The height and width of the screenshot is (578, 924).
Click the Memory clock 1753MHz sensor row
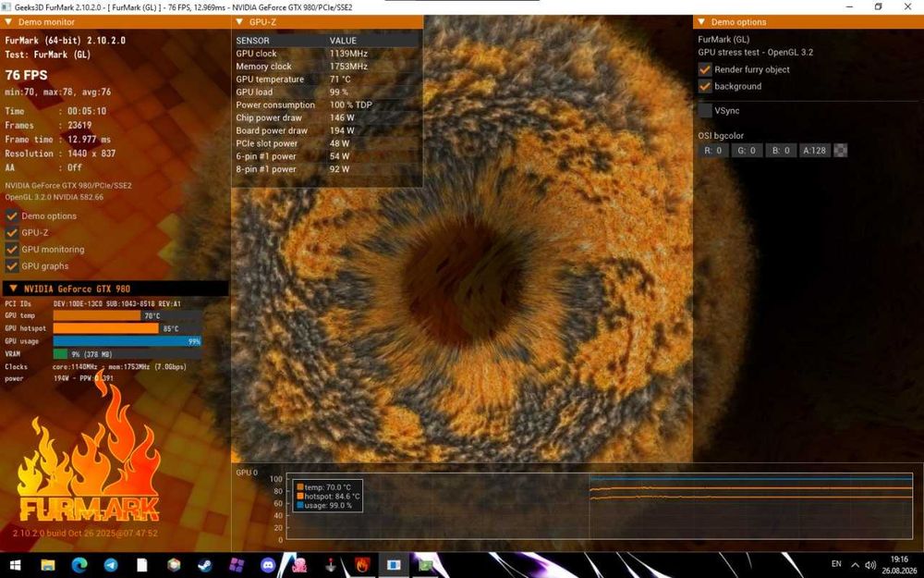pyautogui.click(x=327, y=67)
